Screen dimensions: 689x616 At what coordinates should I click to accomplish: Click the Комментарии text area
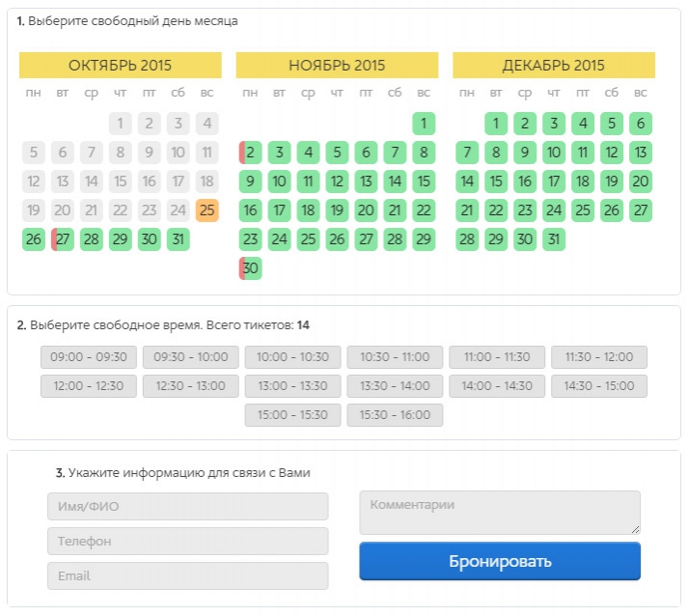500,513
